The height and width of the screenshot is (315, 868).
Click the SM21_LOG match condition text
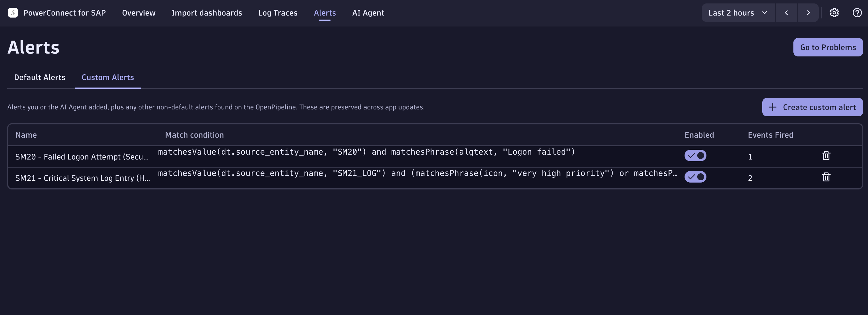coord(418,173)
